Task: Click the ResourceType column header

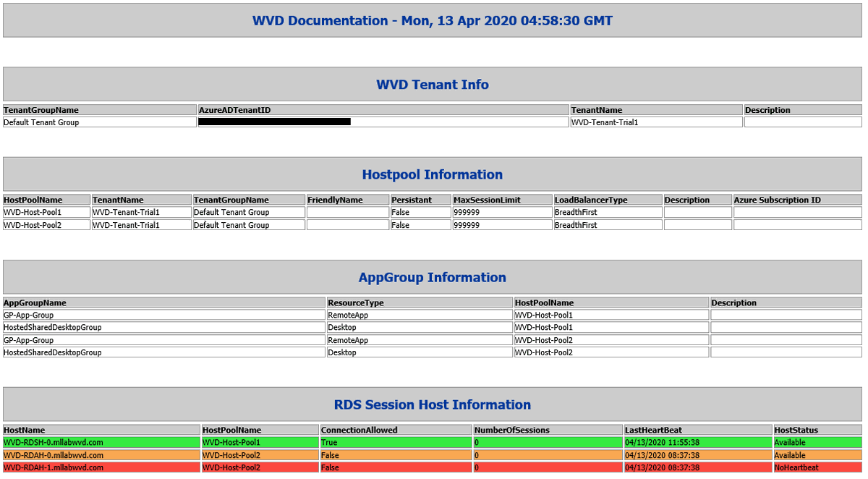Action: 420,302
